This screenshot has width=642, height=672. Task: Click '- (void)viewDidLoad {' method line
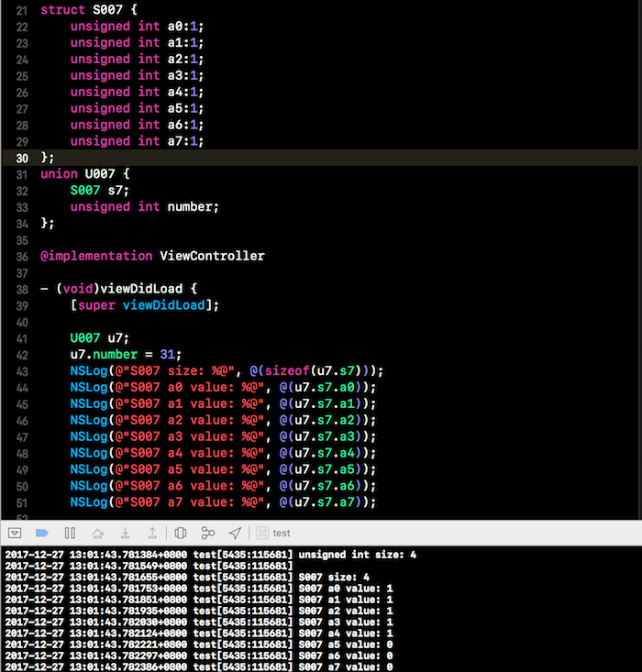(119, 289)
